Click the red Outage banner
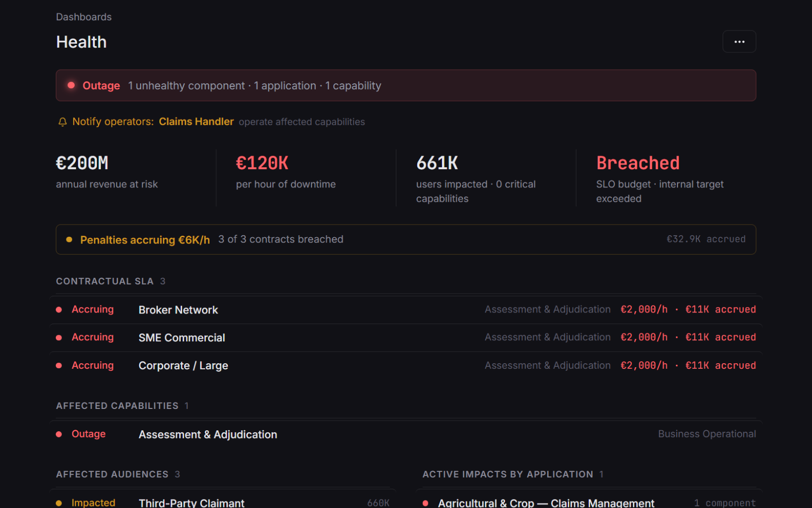812x508 pixels. [x=406, y=85]
